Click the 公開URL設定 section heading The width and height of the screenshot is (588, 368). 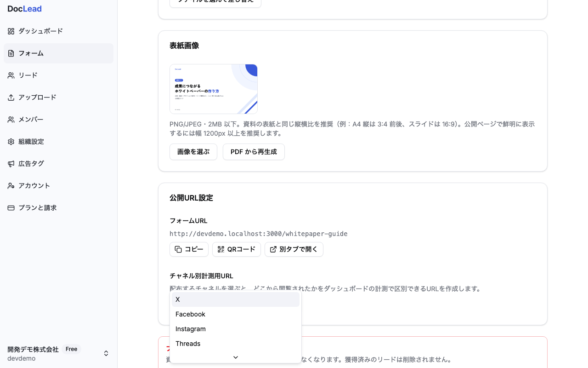[x=191, y=198]
